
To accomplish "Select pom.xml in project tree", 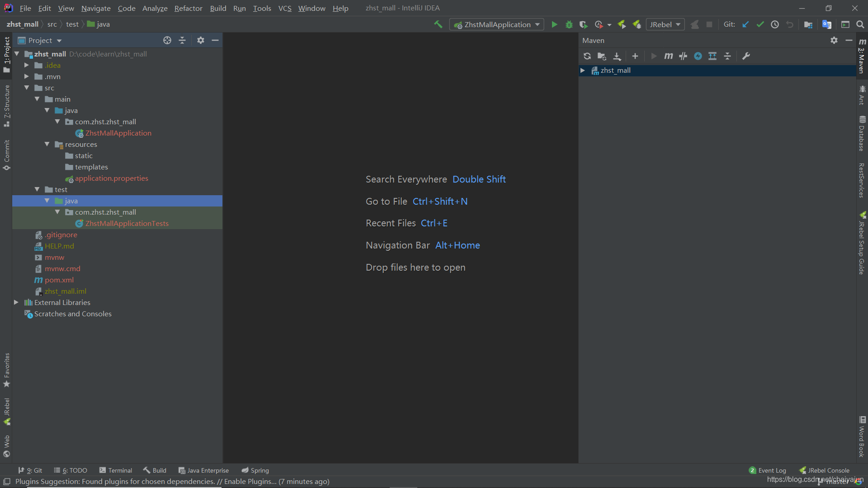I will [x=59, y=280].
